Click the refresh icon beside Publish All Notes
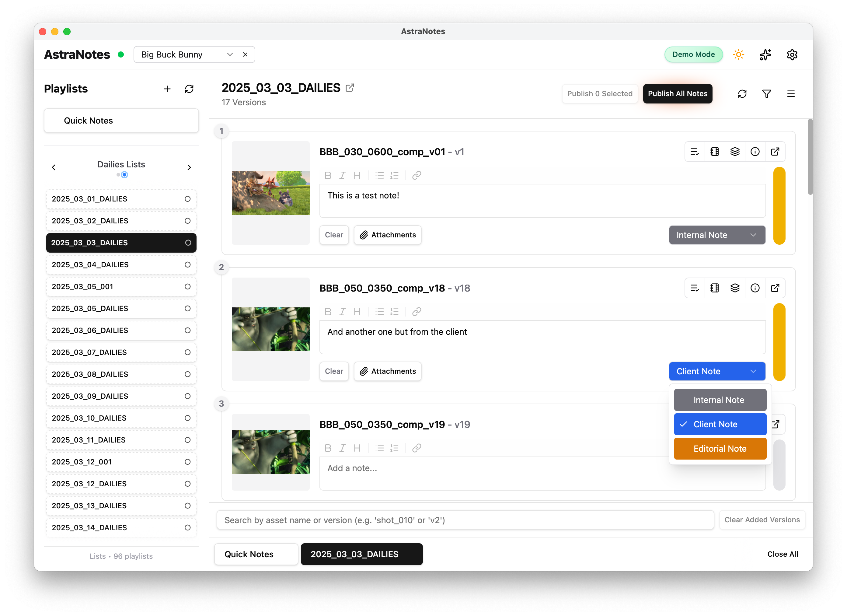 (742, 94)
